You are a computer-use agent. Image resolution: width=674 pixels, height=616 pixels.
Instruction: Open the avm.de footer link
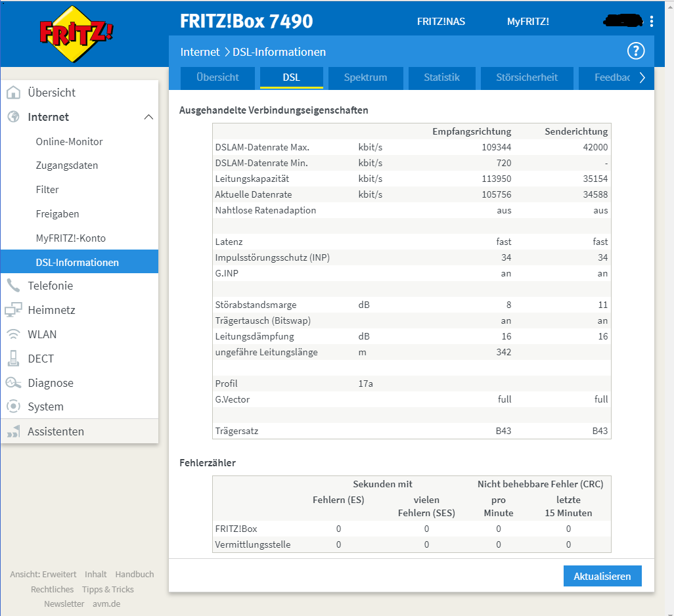coord(106,604)
